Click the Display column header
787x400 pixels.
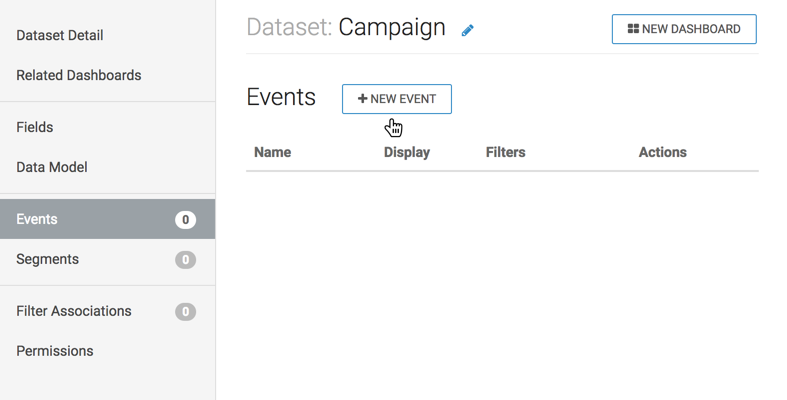pos(406,153)
